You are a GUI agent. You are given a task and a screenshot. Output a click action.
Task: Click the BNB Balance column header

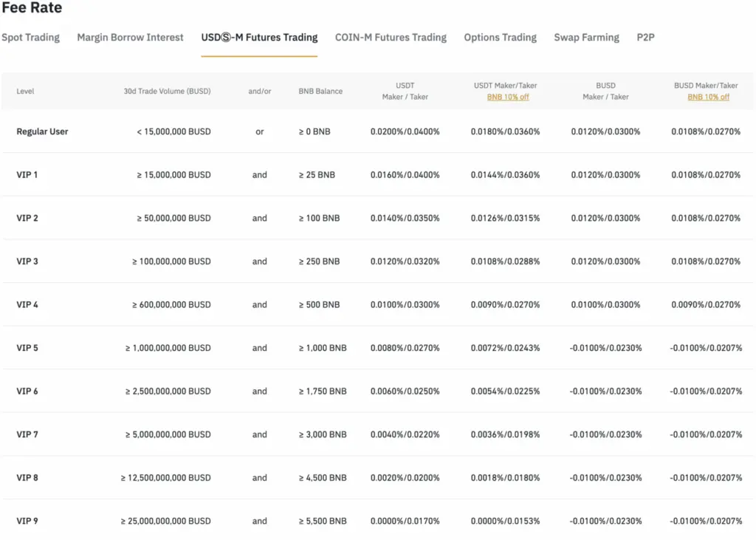click(320, 91)
